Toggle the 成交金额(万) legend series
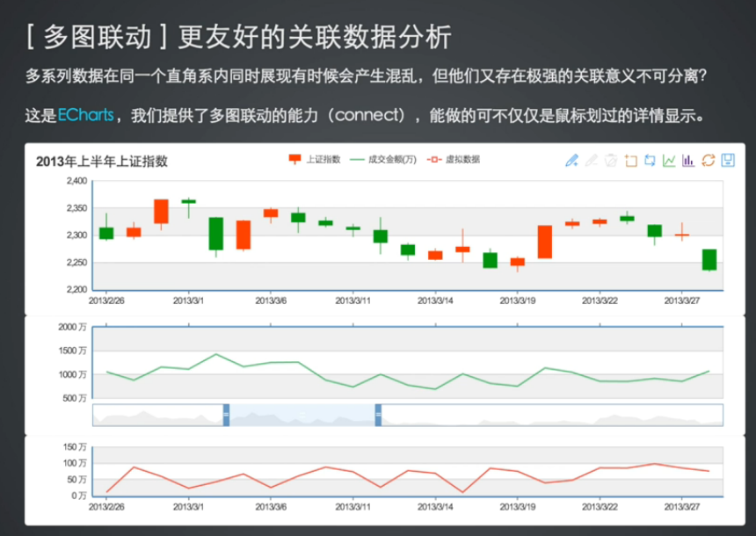Screen dimensions: 756x536 (382, 160)
